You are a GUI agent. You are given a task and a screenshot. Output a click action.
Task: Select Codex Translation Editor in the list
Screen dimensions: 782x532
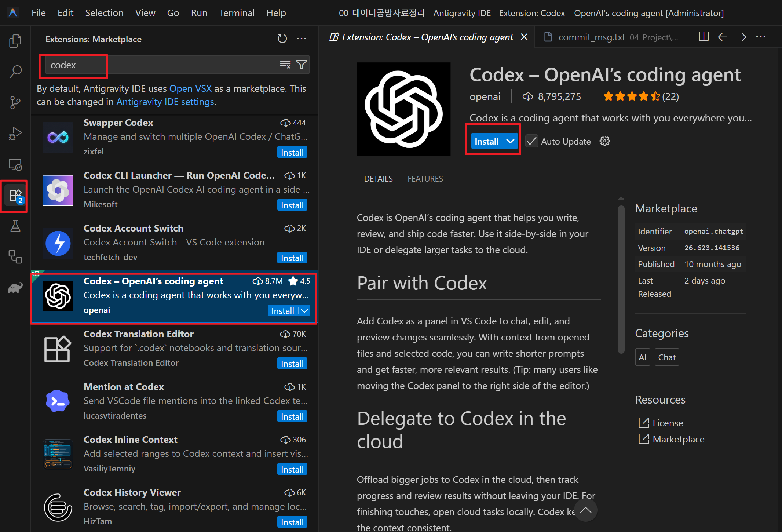pos(175,349)
